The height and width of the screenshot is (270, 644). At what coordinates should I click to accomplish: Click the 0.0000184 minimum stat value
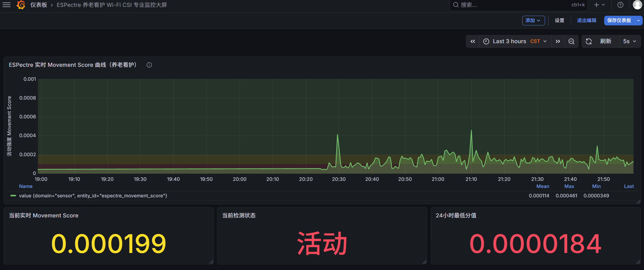coord(535,244)
